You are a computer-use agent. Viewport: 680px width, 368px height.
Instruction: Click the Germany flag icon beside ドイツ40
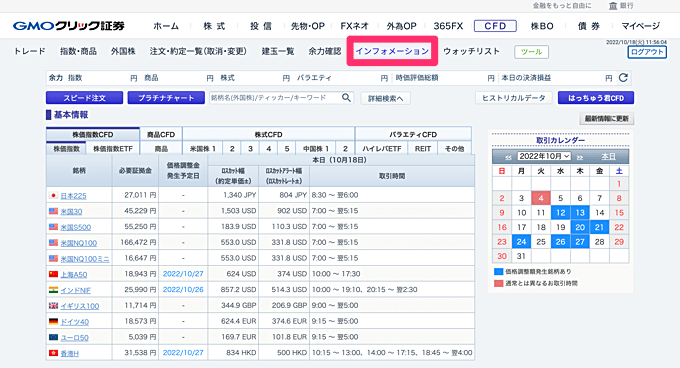(53, 321)
